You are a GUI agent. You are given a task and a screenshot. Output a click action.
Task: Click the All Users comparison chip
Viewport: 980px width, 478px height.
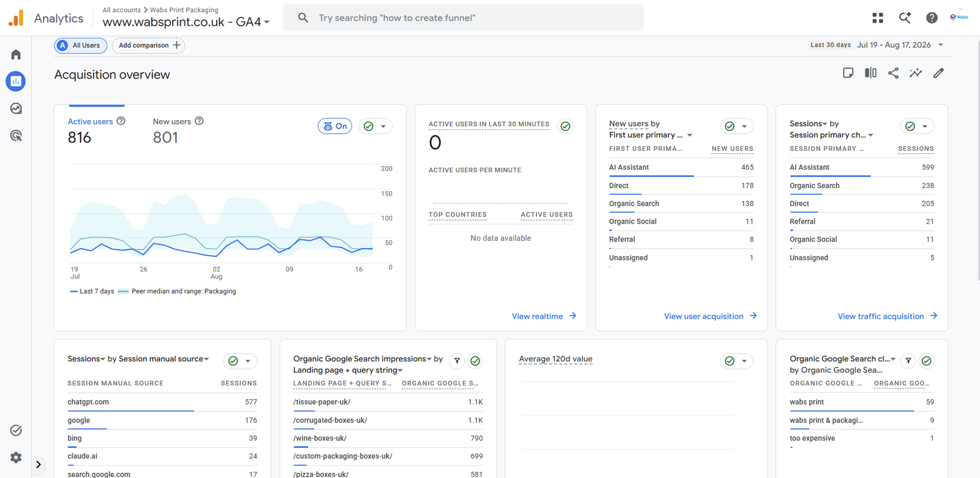coord(81,45)
